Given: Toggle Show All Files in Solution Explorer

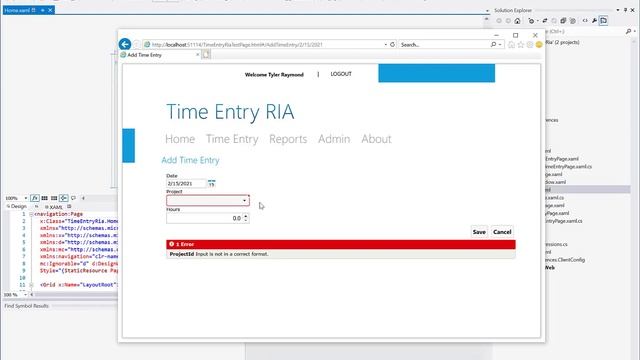Looking at the screenshot, I should tap(572, 21).
